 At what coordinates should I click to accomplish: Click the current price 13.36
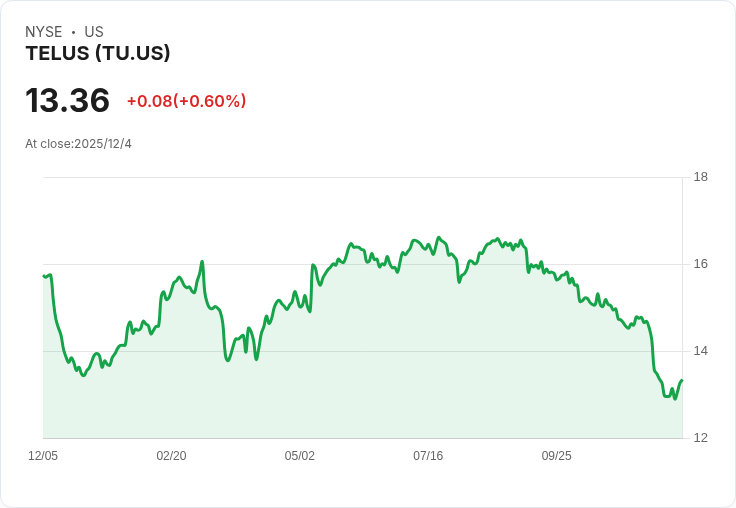(x=68, y=100)
